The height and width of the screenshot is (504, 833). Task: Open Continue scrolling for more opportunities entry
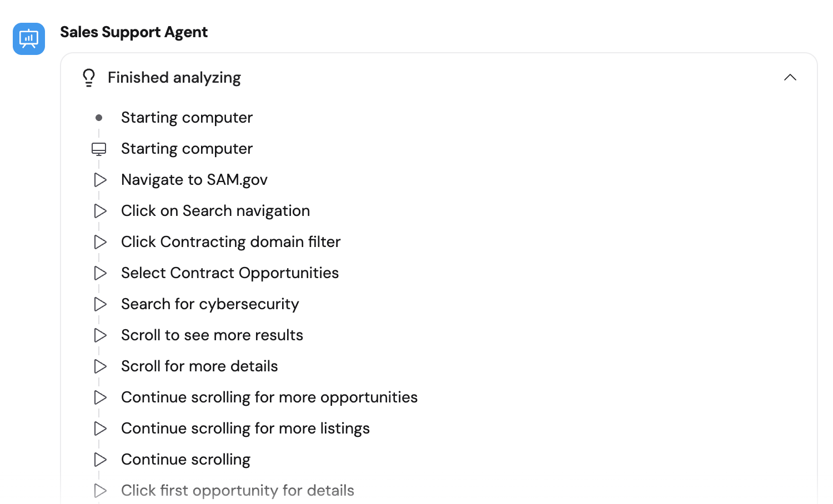[x=269, y=397]
